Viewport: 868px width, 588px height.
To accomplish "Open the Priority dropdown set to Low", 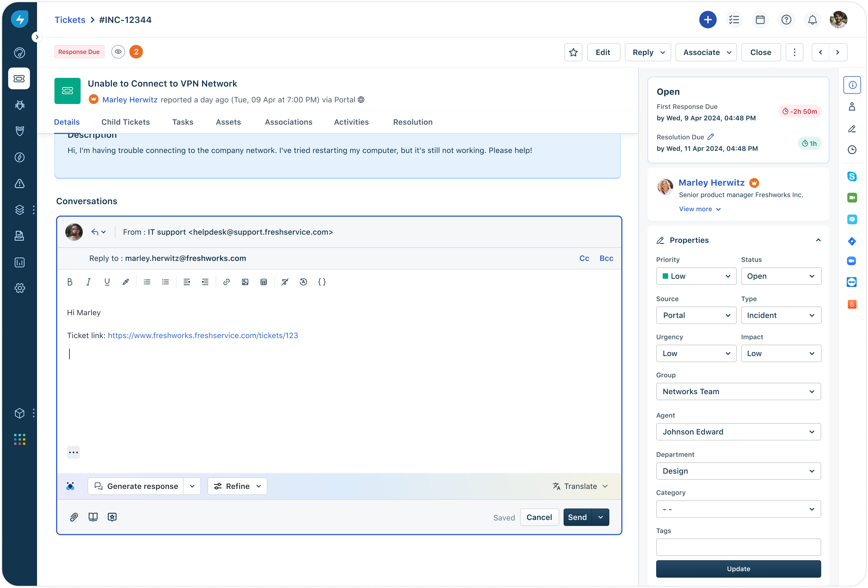I will pos(696,276).
